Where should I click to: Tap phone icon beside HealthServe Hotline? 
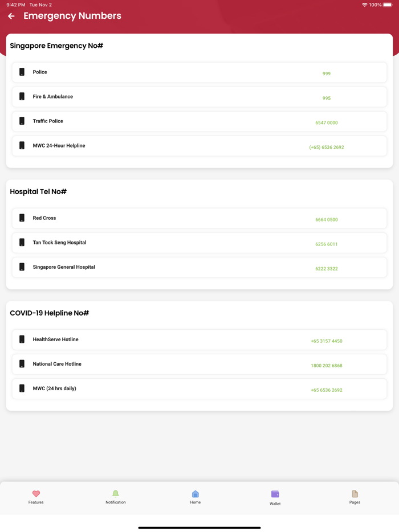tap(22, 339)
